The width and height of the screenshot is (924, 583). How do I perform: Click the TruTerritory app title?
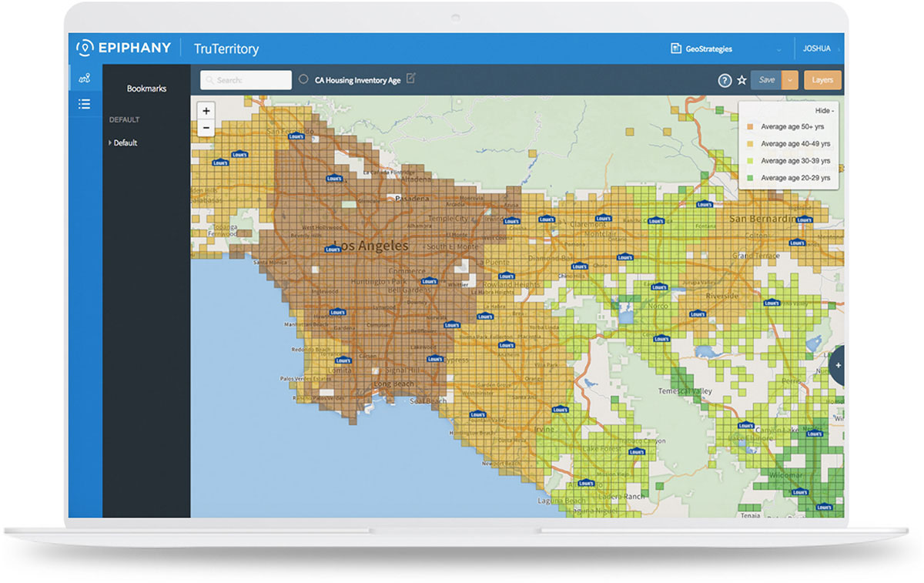(x=226, y=49)
